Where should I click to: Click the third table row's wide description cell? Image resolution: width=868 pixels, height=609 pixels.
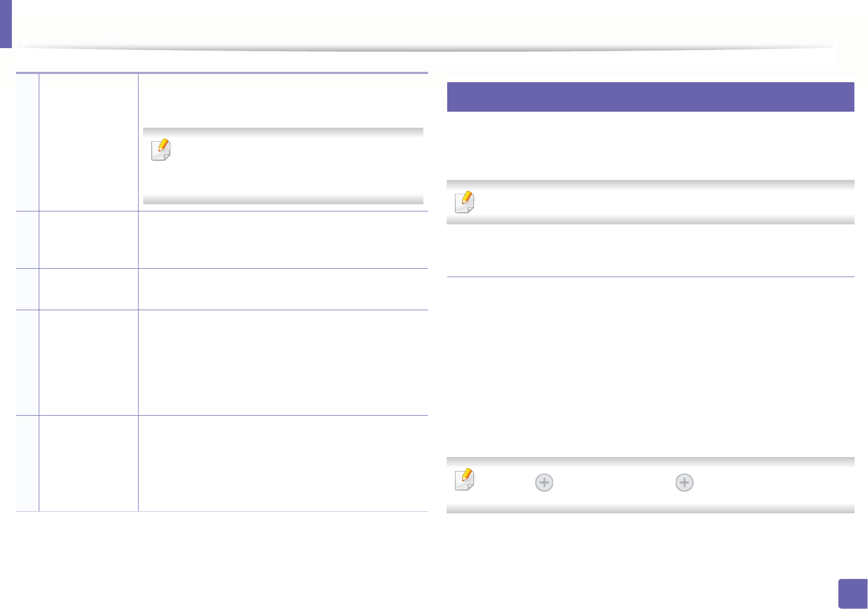(283, 289)
